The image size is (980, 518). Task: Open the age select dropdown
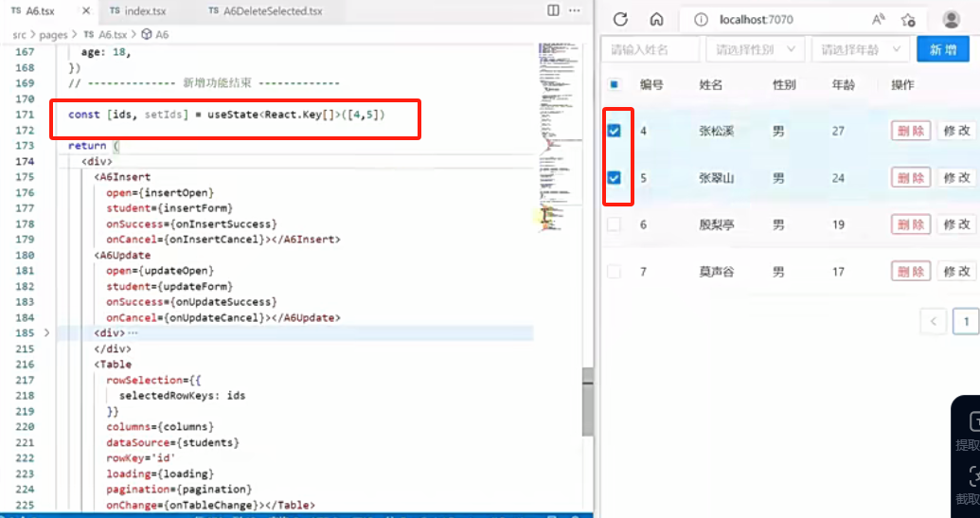pos(860,49)
